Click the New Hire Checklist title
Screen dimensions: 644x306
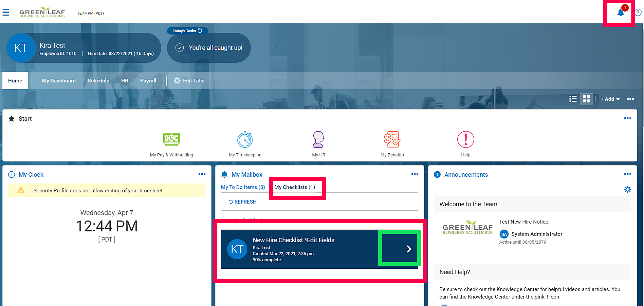pos(294,240)
